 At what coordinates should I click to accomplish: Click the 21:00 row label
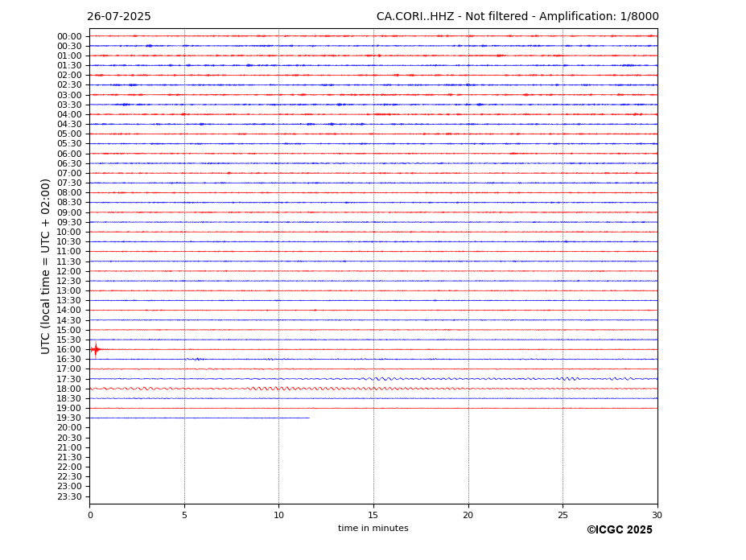point(69,447)
